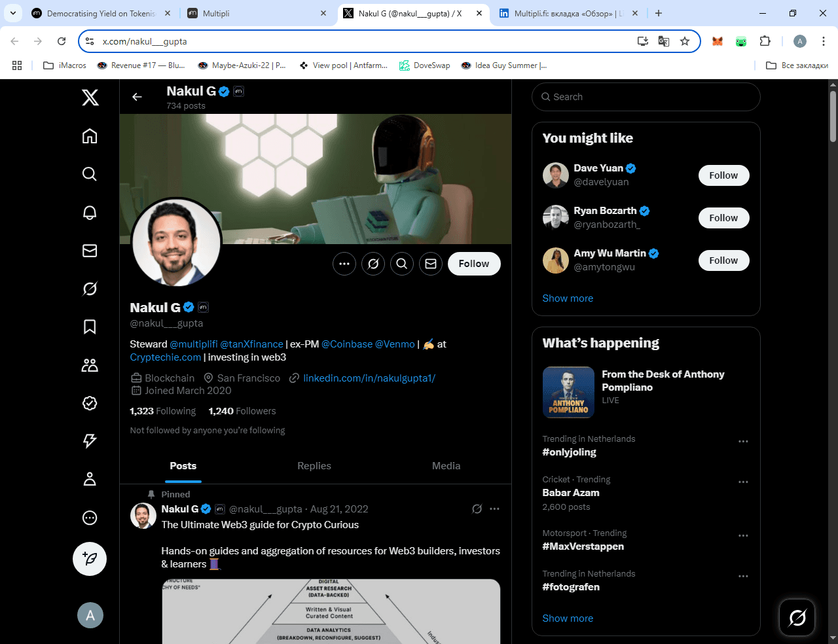Switch to the Posts tab
Image resolution: width=838 pixels, height=644 pixels.
[183, 466]
